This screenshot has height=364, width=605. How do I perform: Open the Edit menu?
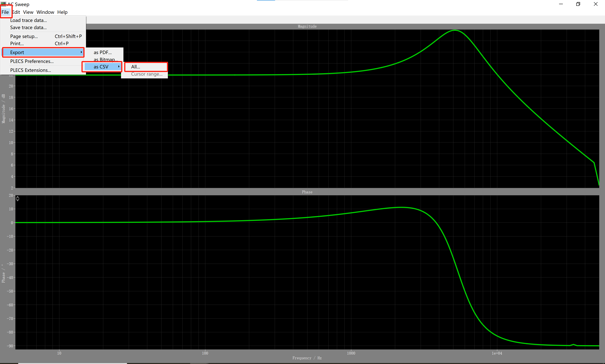(x=16, y=12)
